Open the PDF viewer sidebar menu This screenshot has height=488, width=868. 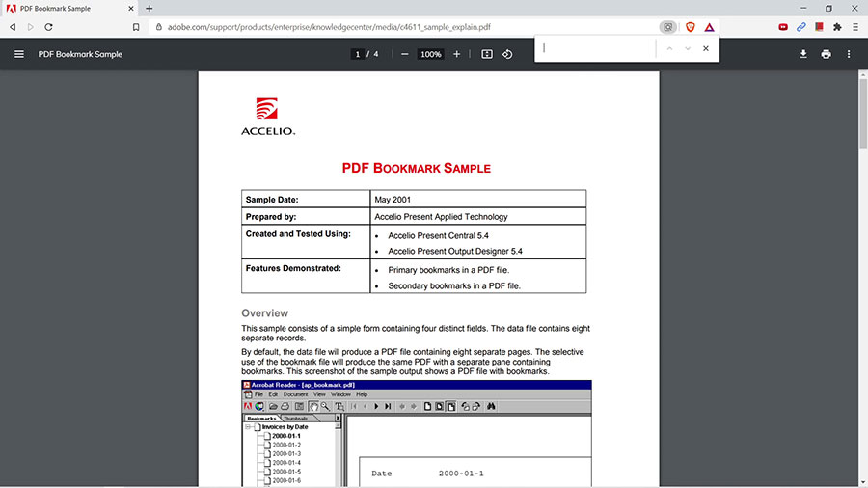pos(19,54)
